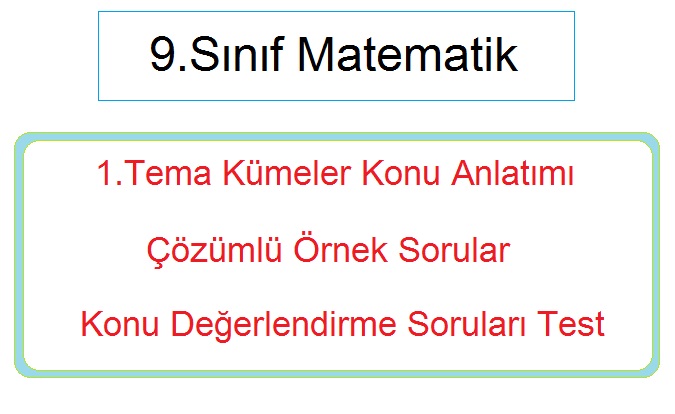Screen dimensions: 675x414
Task: Click the "9.Sınıf Matematik" title text
Action: click(x=334, y=55)
